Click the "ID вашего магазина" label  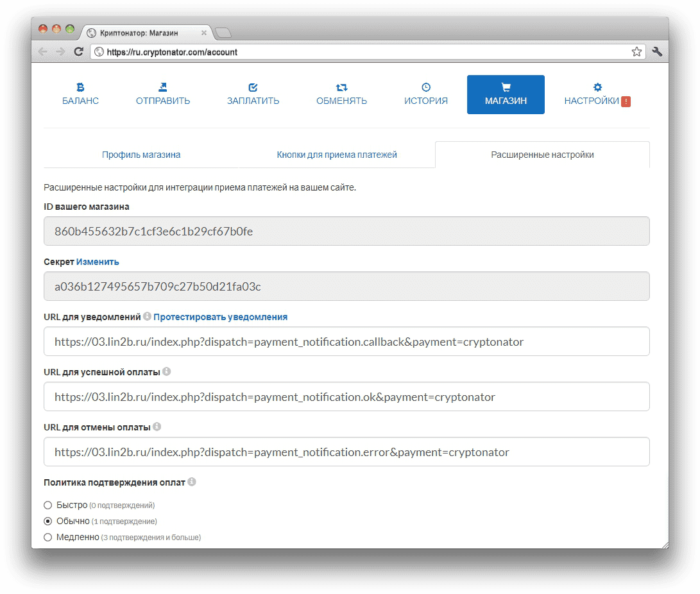(87, 207)
